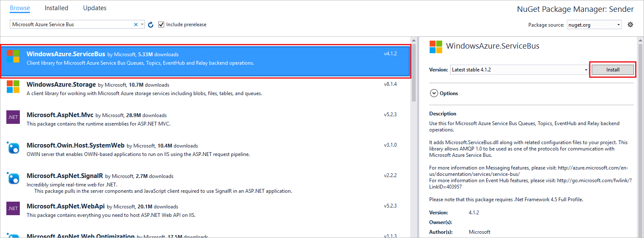Click the 'NuGet Package Manager: Sender' title

point(575,9)
